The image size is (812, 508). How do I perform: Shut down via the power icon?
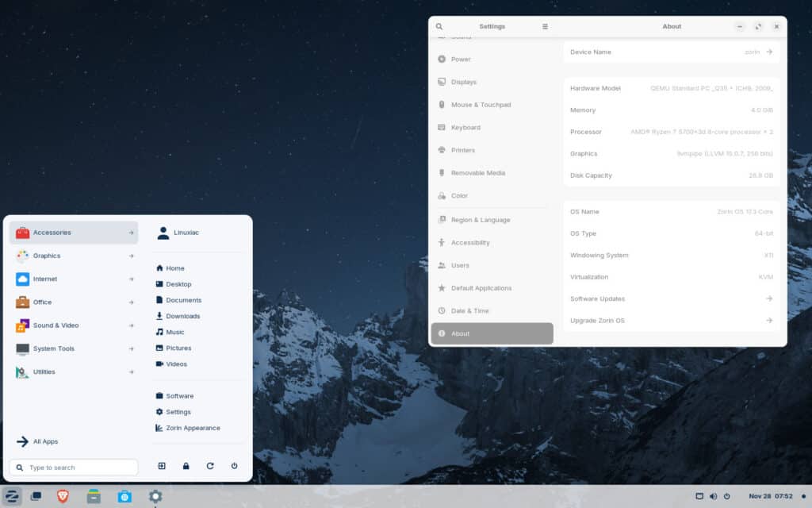pyautogui.click(x=234, y=466)
